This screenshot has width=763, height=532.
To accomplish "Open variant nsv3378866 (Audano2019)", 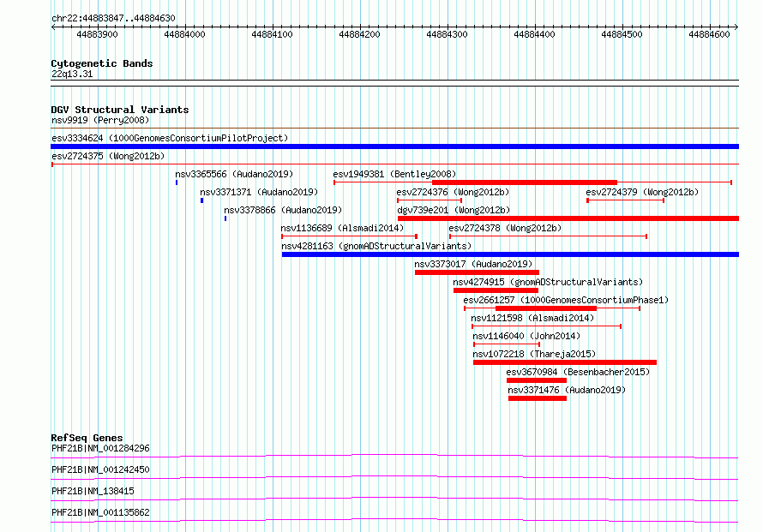I will tap(283, 210).
